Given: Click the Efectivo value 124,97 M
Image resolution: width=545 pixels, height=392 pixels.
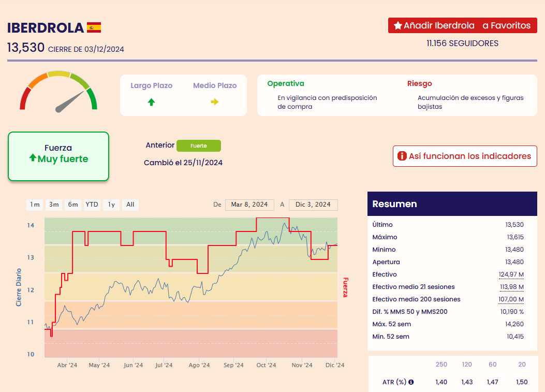Looking at the screenshot, I should [x=511, y=274].
